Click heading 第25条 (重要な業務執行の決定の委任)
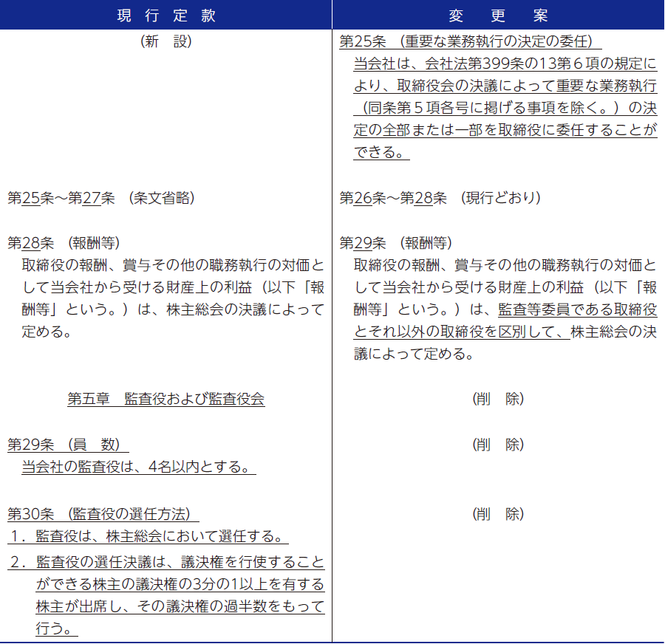This screenshot has width=665, height=644. pyautogui.click(x=470, y=41)
